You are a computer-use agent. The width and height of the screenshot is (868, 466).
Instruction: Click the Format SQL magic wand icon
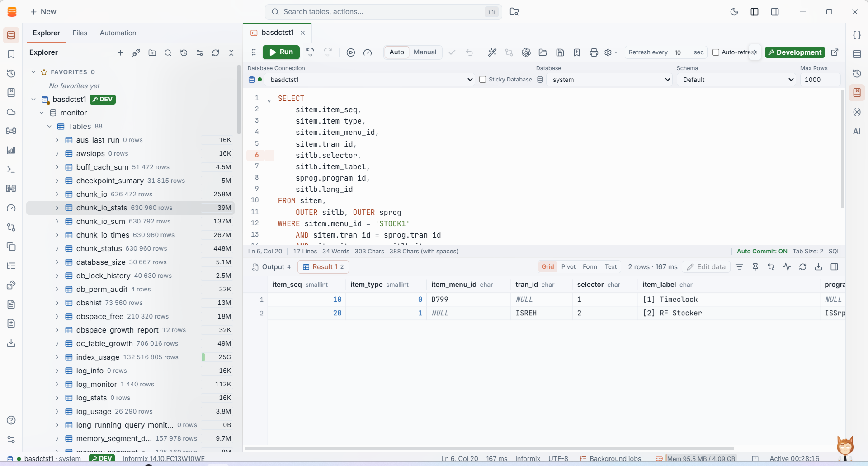tap(492, 52)
